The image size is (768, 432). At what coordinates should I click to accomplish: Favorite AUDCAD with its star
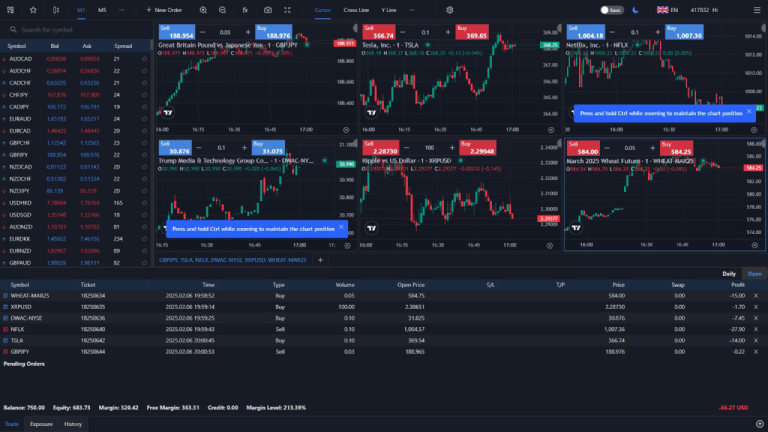tap(144, 59)
